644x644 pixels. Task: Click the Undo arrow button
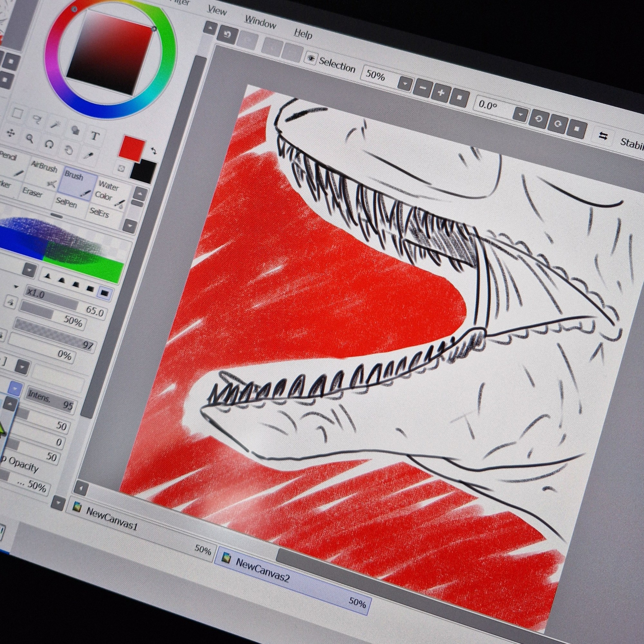pos(228,34)
